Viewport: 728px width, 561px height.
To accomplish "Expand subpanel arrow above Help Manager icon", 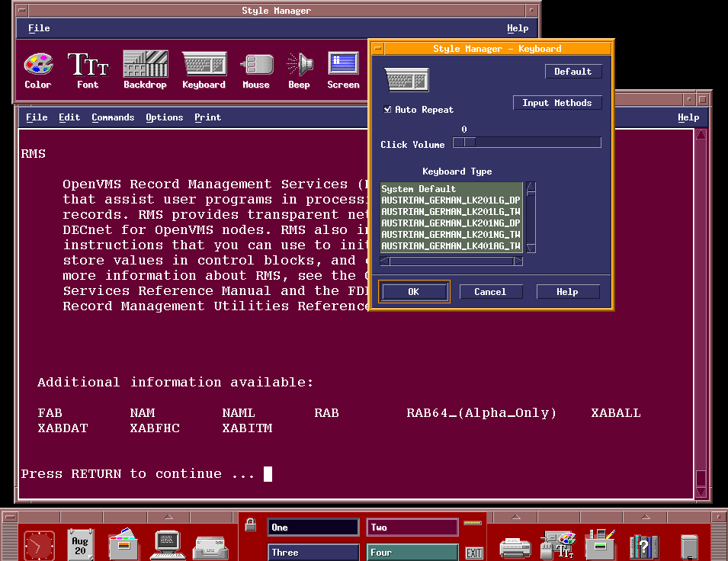I will [x=646, y=517].
